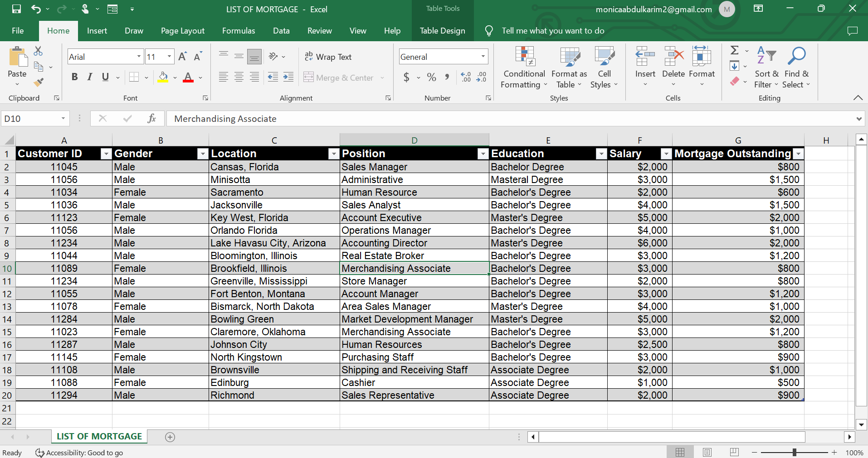The image size is (868, 458).
Task: Collapse the ribbon with the chevron
Action: coord(858,98)
